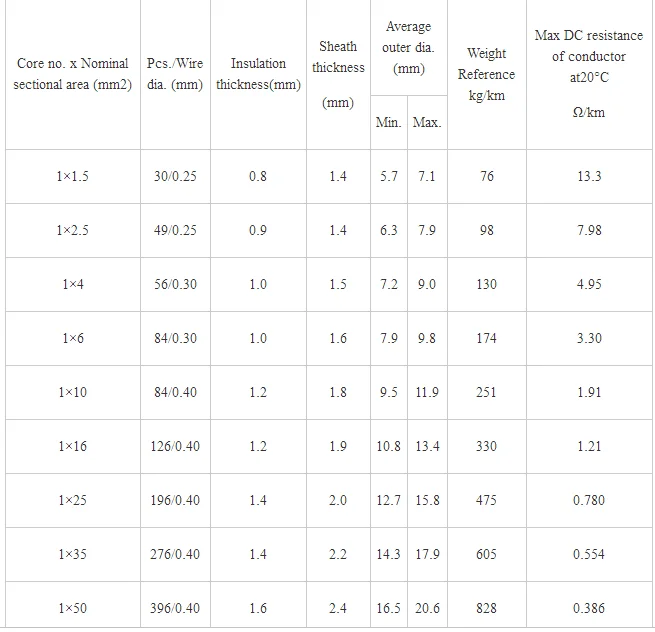
Task: Select the '1×4' core size cell
Action: coord(72,285)
